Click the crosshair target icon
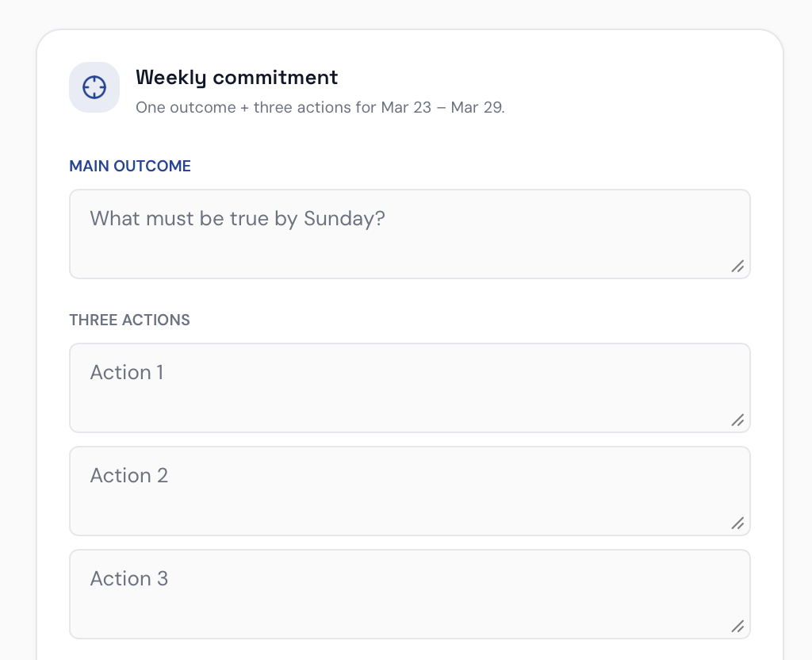Screen dimensions: 812x660 (94, 87)
